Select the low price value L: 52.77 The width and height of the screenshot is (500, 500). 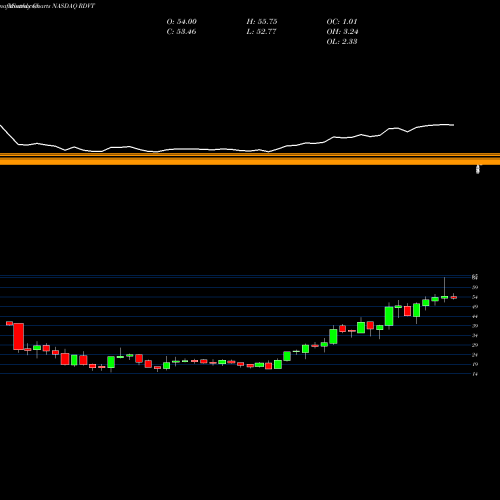point(261,32)
